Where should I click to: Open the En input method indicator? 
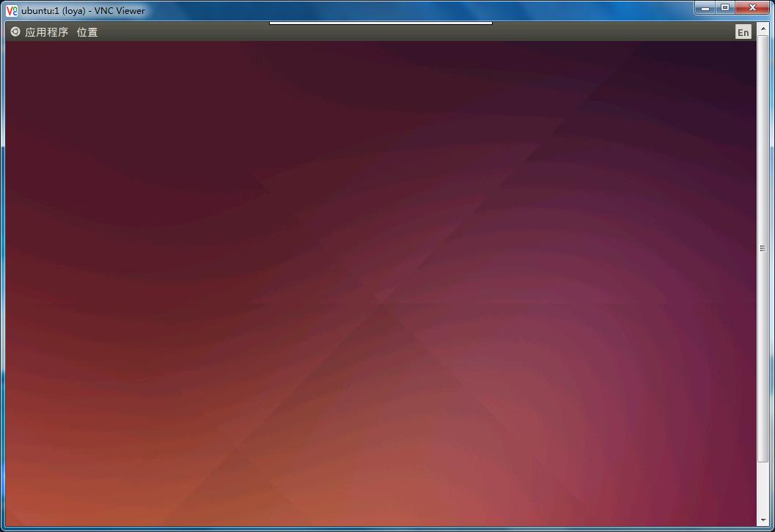pyautogui.click(x=743, y=32)
